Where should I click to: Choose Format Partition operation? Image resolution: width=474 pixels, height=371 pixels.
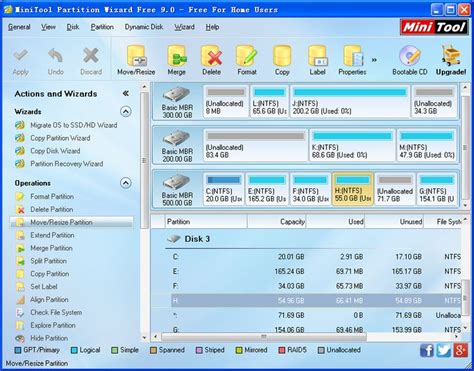45,196
